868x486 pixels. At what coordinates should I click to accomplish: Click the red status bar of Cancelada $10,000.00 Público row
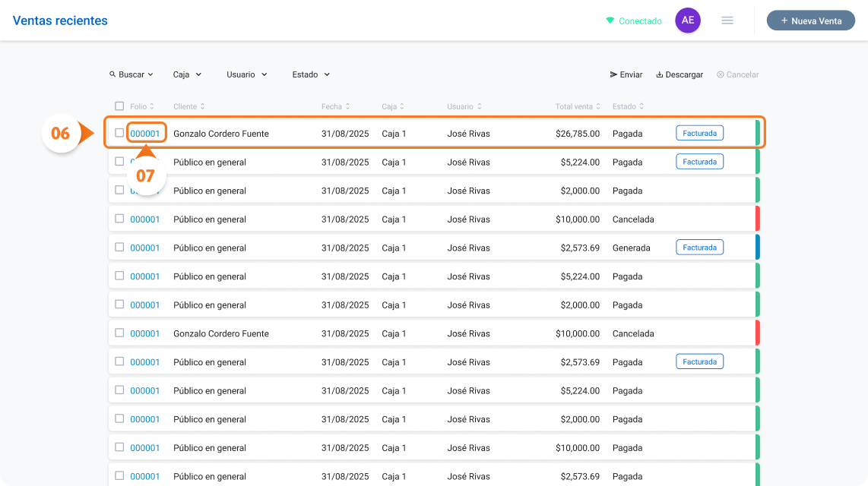[x=757, y=219]
